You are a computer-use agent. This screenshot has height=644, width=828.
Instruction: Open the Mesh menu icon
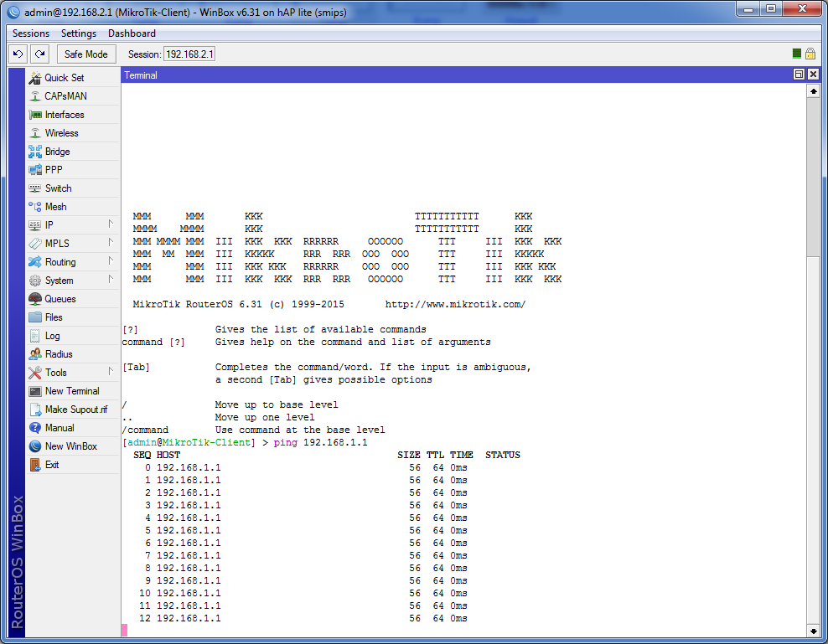(35, 206)
